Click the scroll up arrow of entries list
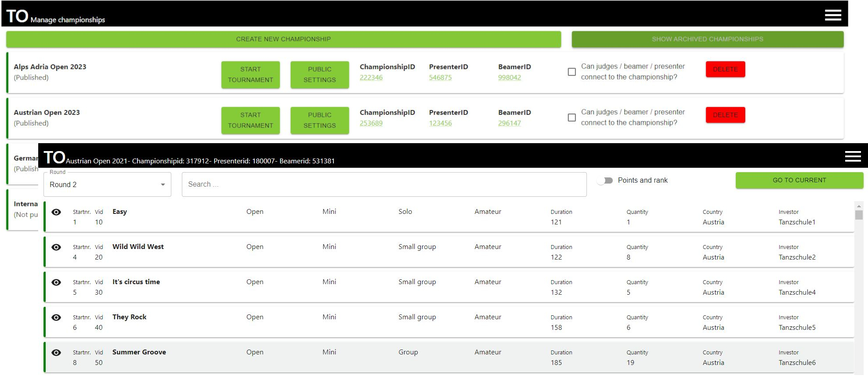The image size is (868, 379). point(859,206)
